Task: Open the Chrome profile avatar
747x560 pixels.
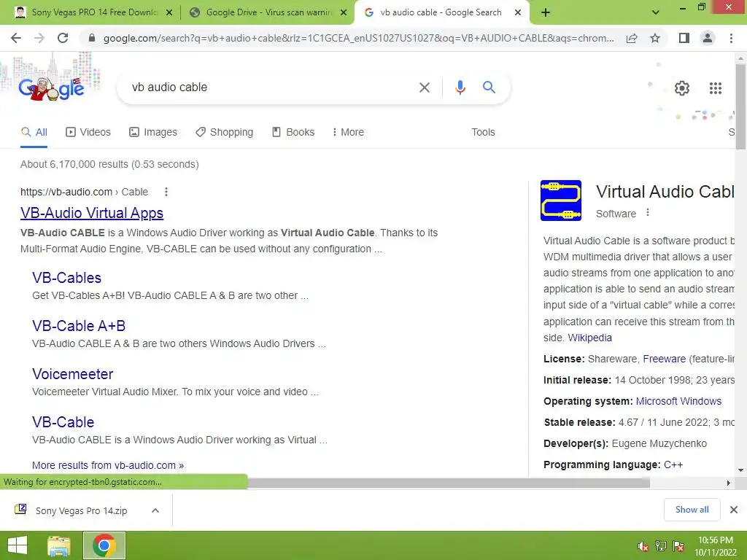Action: tap(708, 38)
